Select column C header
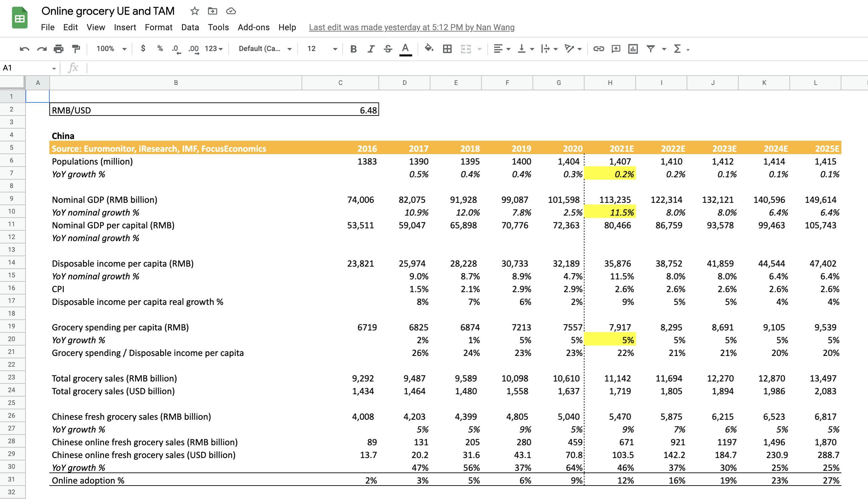The image size is (868, 499). coord(340,83)
